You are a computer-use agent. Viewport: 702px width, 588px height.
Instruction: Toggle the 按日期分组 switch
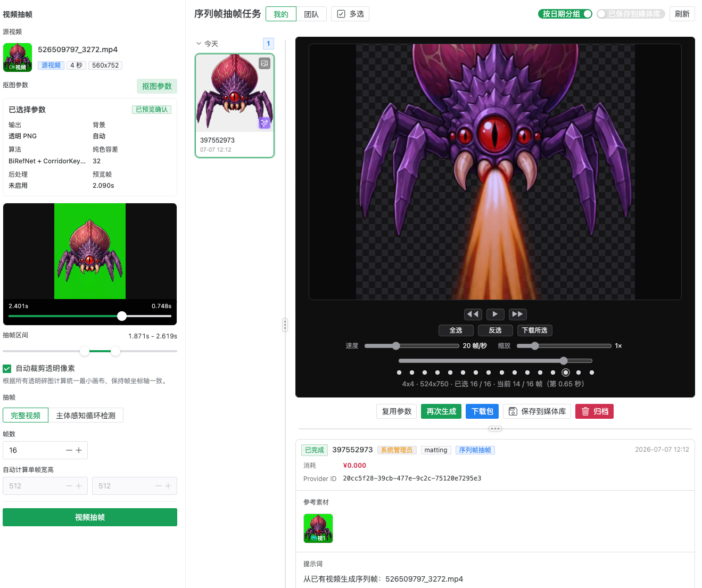565,14
